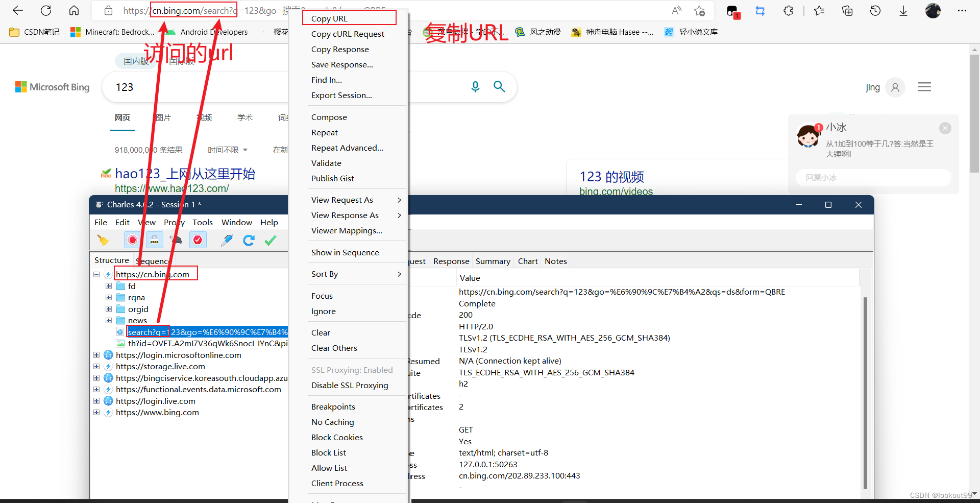The image size is (980, 503).
Task: Open the browser home page icon
Action: pos(74,10)
